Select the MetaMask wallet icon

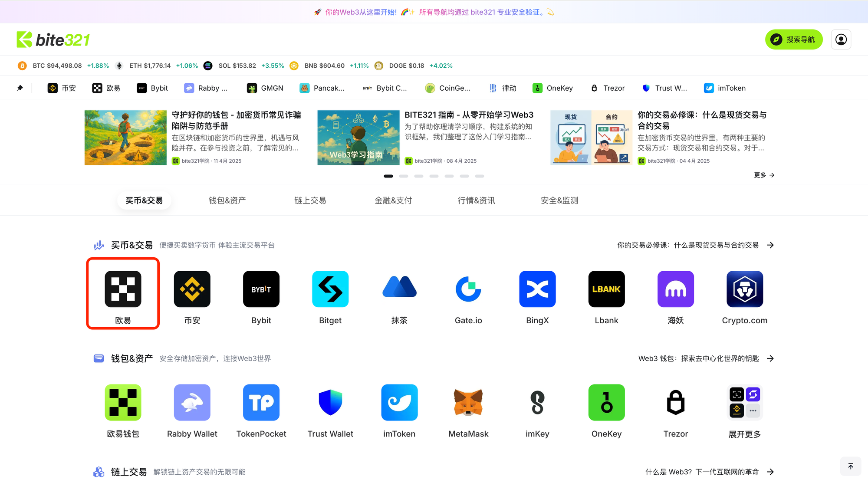(x=468, y=402)
